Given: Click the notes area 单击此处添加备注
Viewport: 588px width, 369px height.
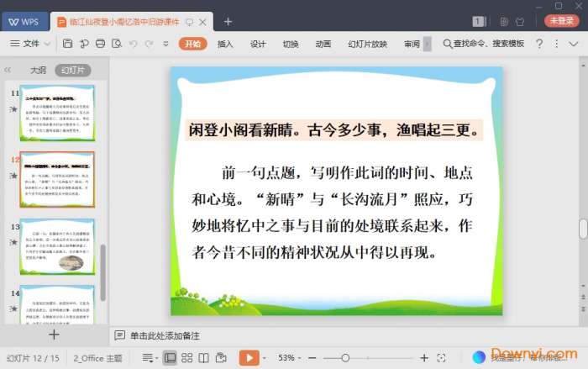Looking at the screenshot, I should (x=165, y=335).
